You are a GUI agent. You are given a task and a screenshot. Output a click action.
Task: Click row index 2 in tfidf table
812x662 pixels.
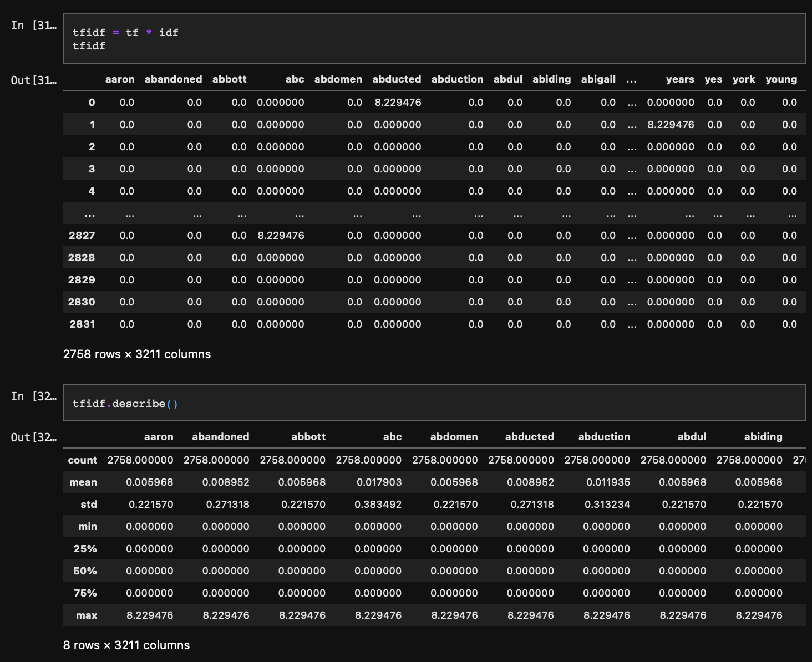92,147
